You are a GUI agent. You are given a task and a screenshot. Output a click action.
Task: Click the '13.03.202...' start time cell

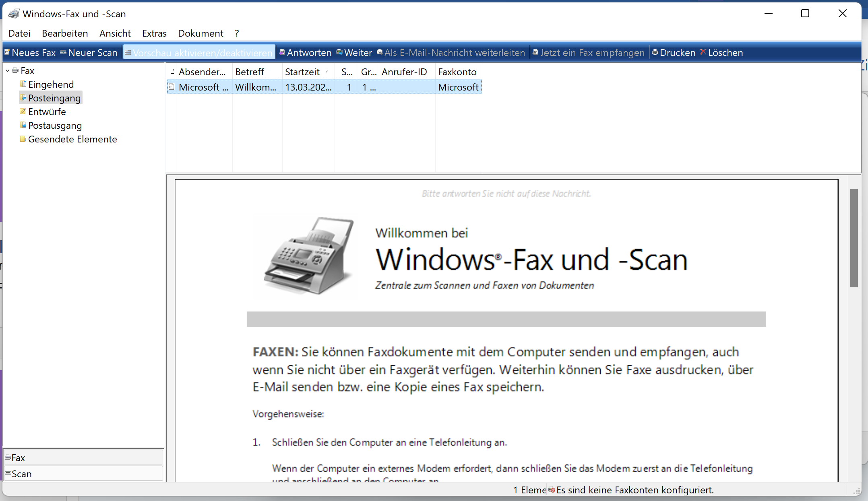point(308,87)
